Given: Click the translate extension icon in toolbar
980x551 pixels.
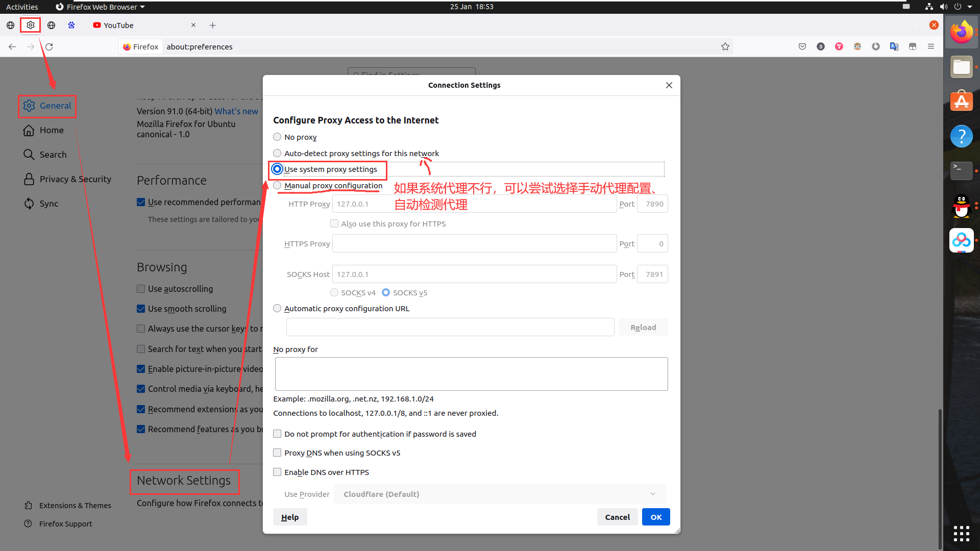Looking at the screenshot, I should click(x=894, y=46).
